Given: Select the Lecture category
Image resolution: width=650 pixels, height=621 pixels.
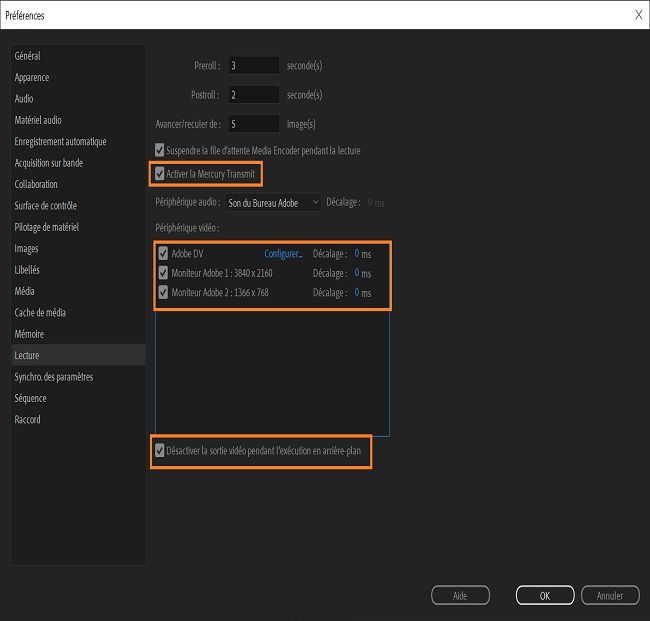Looking at the screenshot, I should [79, 355].
